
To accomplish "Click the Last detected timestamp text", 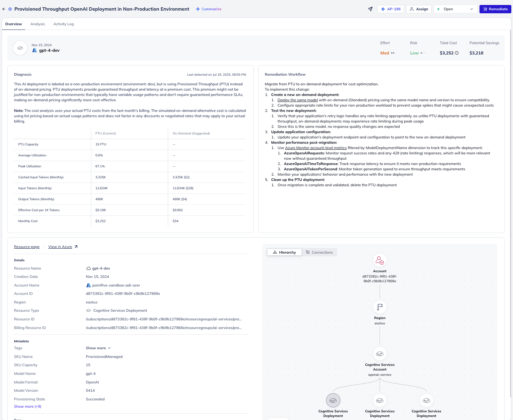I will pyautogui.click(x=217, y=75).
